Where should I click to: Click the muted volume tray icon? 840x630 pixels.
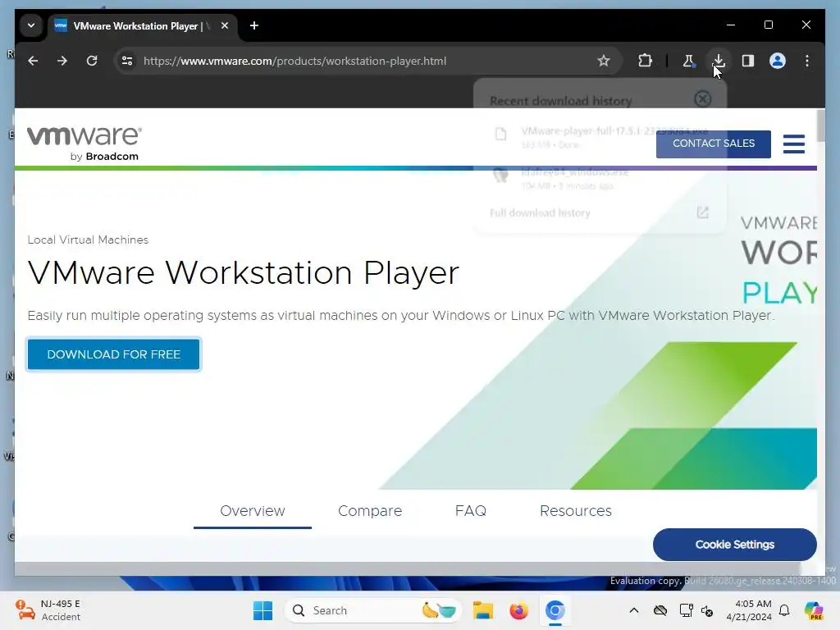(707, 610)
